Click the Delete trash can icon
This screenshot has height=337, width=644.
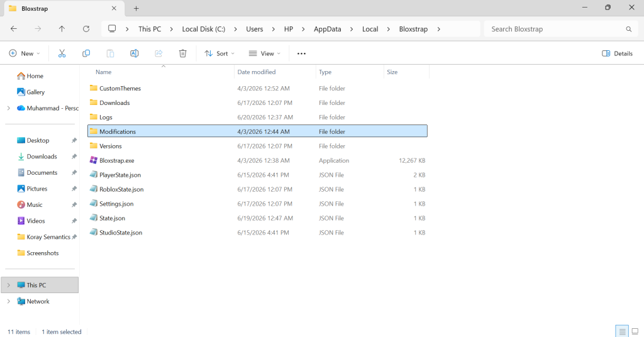[183, 53]
